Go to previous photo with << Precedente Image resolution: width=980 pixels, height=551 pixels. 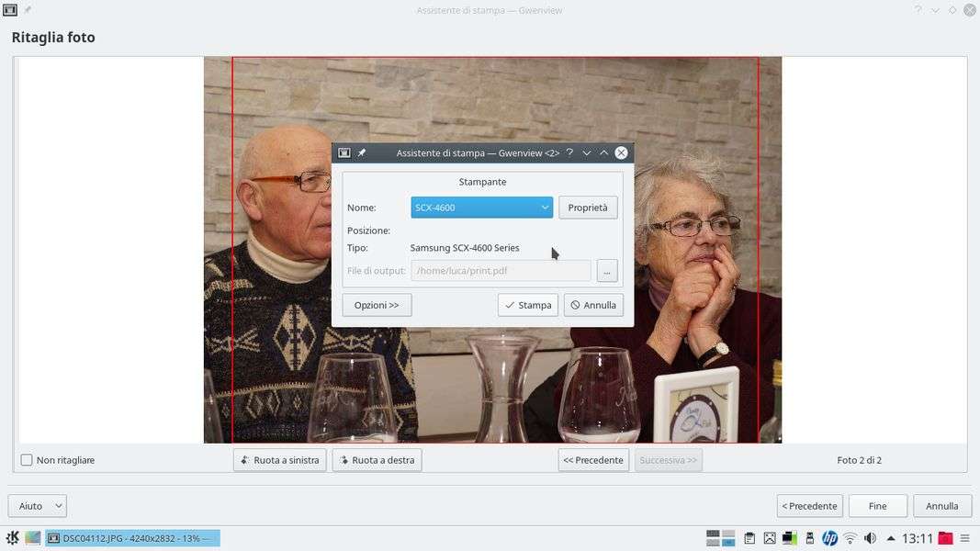tap(593, 460)
